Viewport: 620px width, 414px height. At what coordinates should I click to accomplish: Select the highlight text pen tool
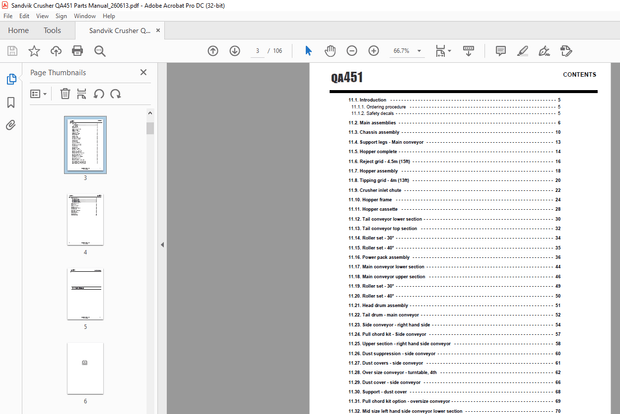click(522, 51)
